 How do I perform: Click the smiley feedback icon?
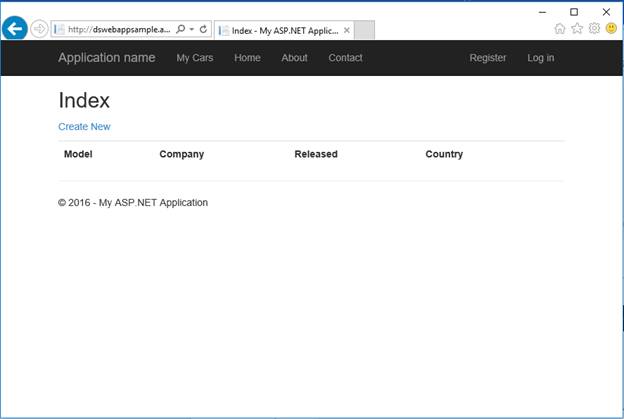611,28
